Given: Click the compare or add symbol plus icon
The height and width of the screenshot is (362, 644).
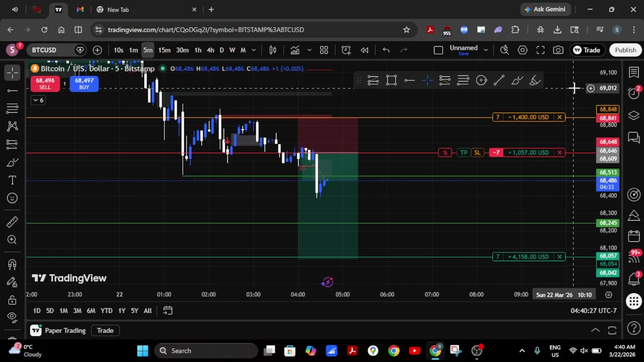Looking at the screenshot, I should (x=97, y=50).
